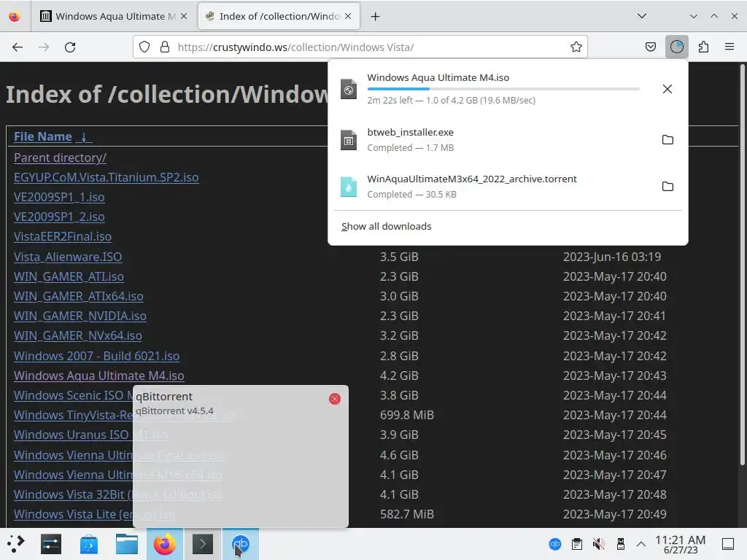Click the qBittorrent taskbar icon
This screenshot has width=747, height=560.
pyautogui.click(x=241, y=544)
